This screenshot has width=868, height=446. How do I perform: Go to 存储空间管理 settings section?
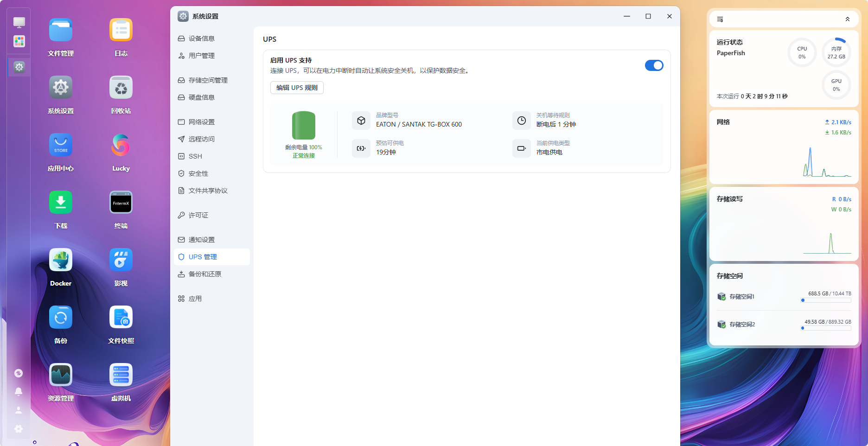pyautogui.click(x=208, y=80)
